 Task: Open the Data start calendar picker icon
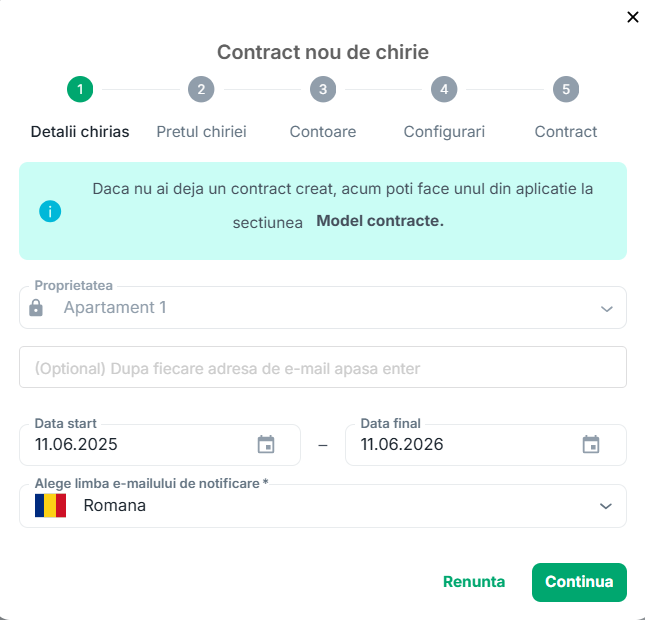coord(266,444)
